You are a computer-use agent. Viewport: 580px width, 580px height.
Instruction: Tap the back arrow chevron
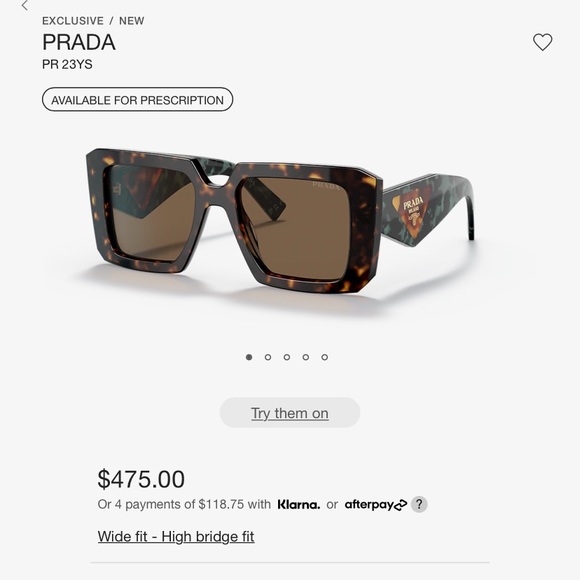pos(25,6)
